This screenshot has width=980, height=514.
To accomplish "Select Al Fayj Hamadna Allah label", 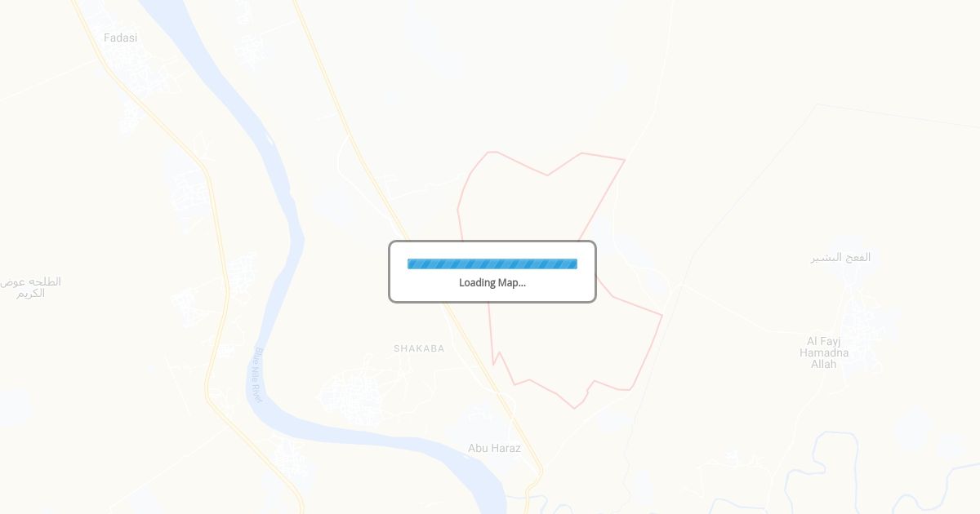I will tap(824, 352).
